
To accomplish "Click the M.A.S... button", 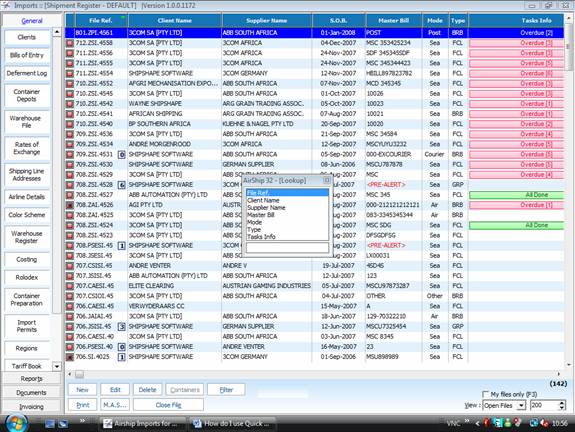I will point(115,405).
